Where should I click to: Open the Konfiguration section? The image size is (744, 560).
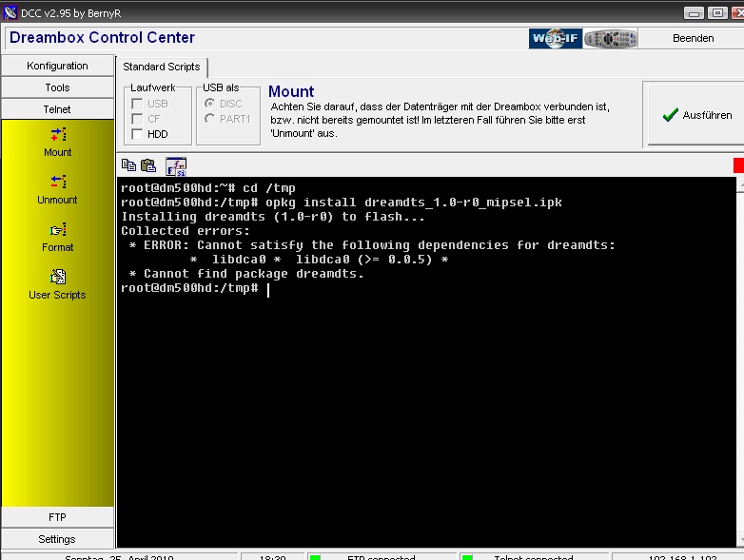point(57,66)
